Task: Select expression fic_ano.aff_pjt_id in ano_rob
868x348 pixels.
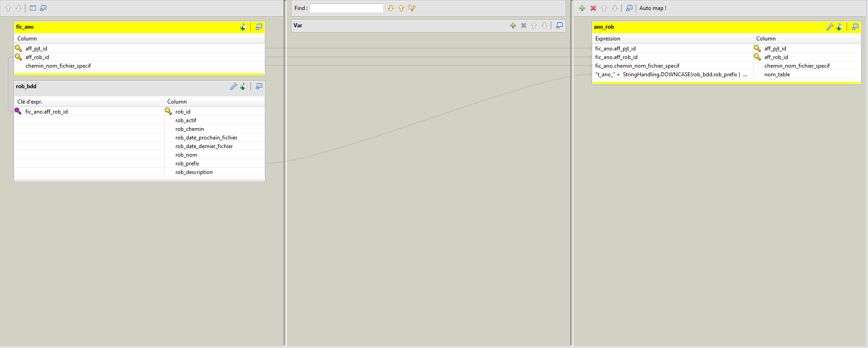Action: click(x=673, y=49)
